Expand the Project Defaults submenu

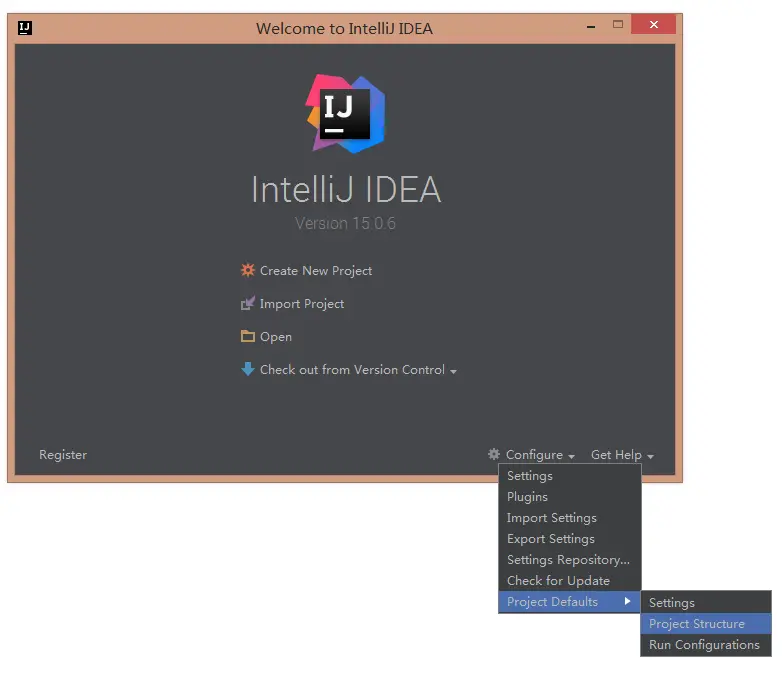570,602
